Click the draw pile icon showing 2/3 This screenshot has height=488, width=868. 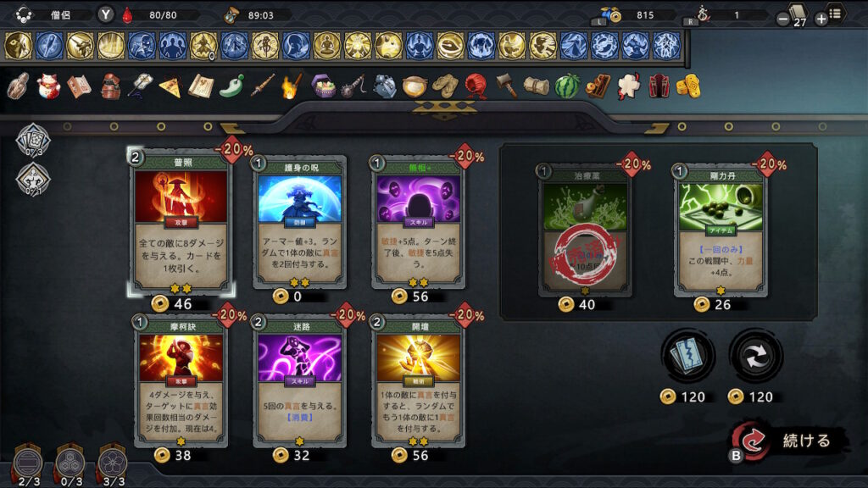[28, 463]
